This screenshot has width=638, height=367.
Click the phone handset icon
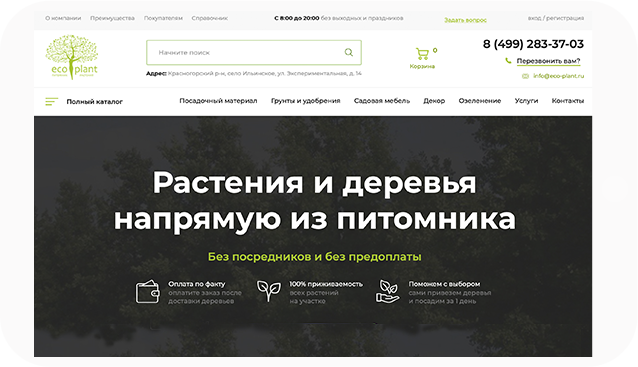pyautogui.click(x=508, y=61)
